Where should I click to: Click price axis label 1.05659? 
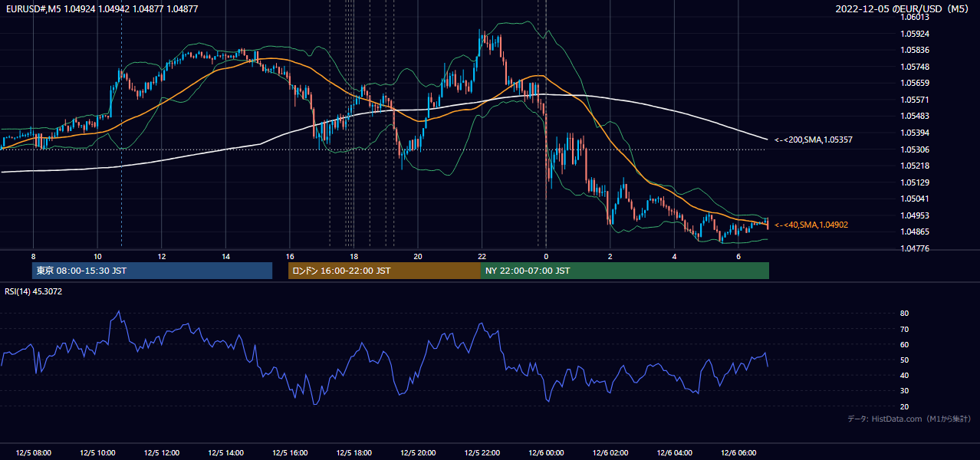pyautogui.click(x=913, y=84)
